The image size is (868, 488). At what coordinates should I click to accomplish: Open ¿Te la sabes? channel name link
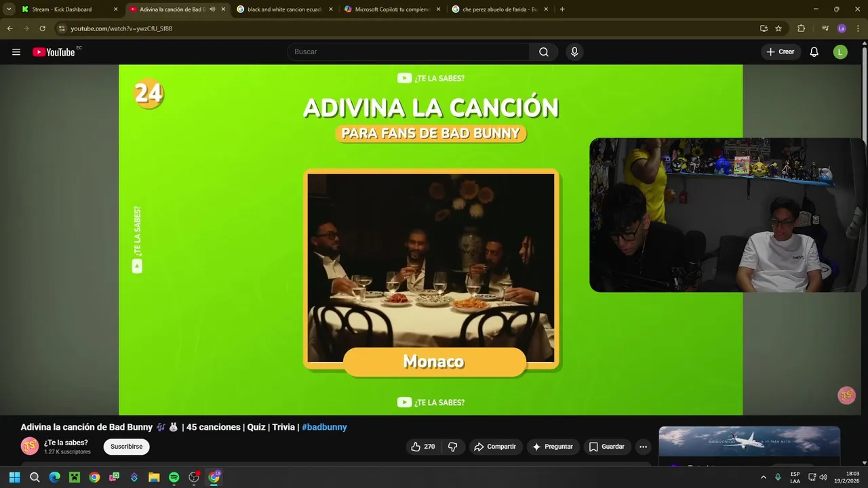point(66,443)
